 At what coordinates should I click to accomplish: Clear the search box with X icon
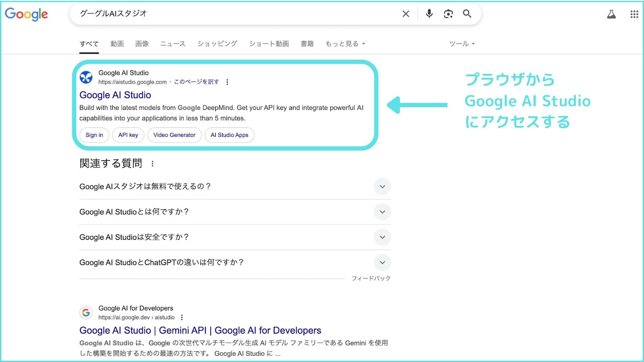tap(406, 14)
